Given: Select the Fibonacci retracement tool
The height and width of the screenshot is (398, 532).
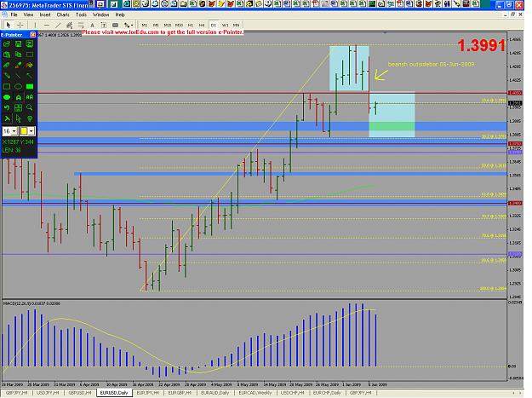Looking at the screenshot, I should tap(81, 25).
